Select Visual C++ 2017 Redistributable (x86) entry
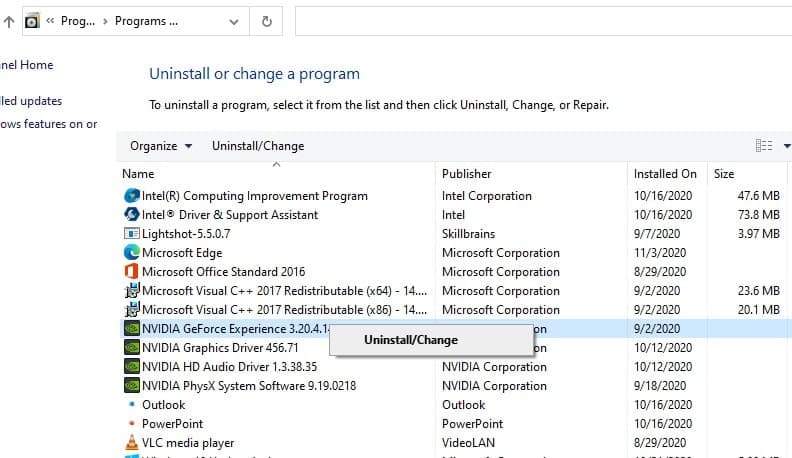 [284, 310]
